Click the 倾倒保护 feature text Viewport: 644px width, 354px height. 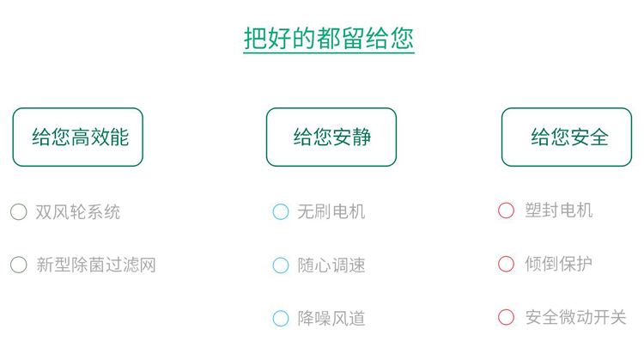(559, 264)
